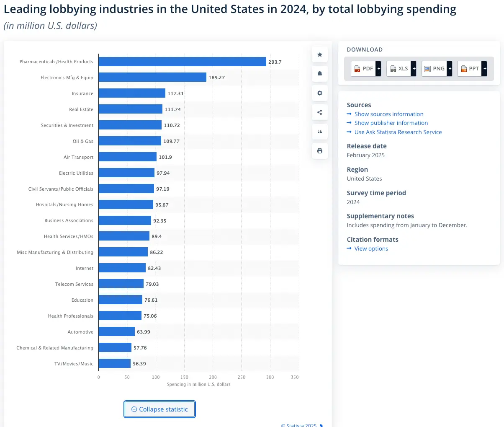This screenshot has height=427, width=504.
Task: Expand the plus next to PDF
Action: 378,69
